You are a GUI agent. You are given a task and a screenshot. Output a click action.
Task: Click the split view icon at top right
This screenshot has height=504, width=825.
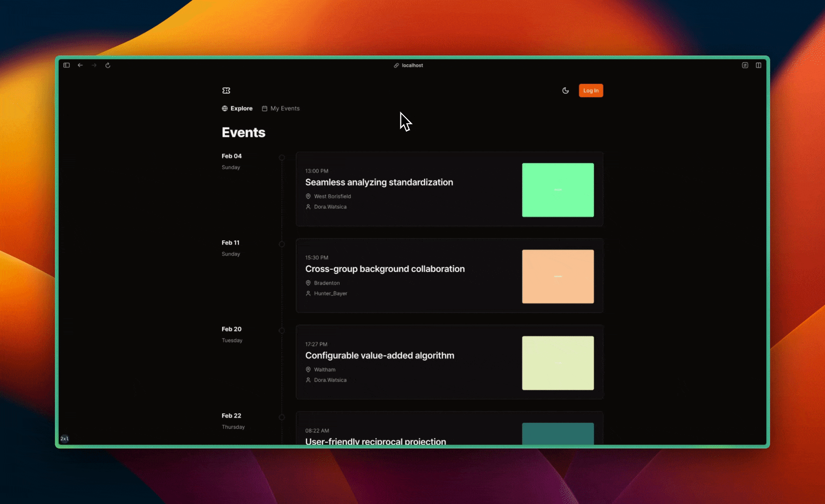click(758, 65)
